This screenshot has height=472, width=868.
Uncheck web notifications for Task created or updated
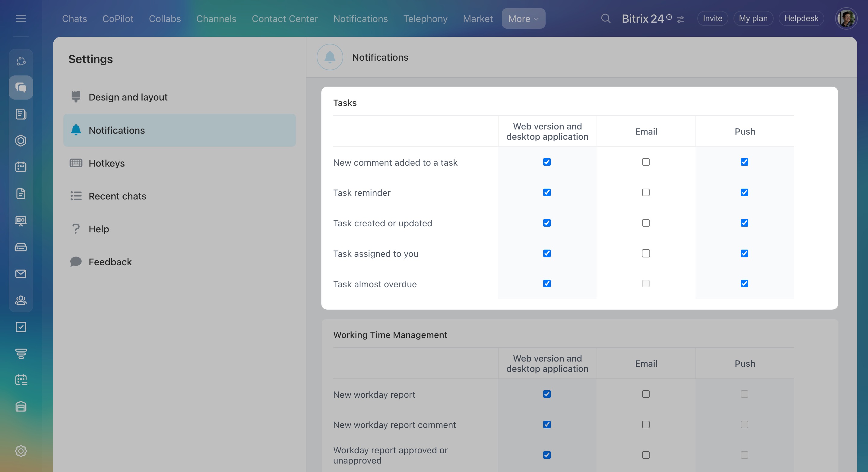pos(547,223)
